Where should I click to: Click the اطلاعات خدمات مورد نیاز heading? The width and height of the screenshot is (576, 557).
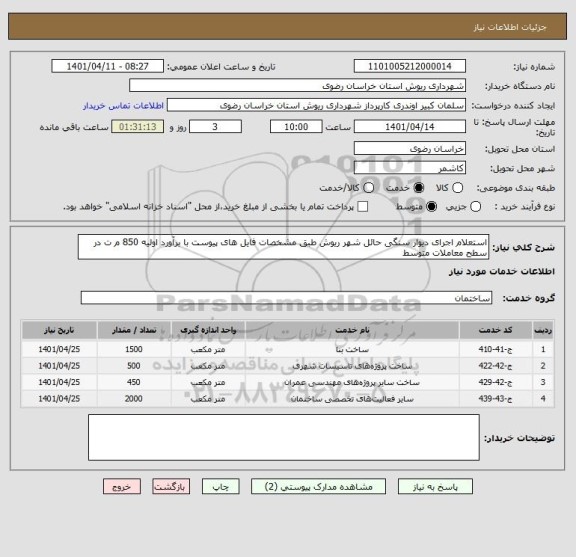click(x=501, y=272)
